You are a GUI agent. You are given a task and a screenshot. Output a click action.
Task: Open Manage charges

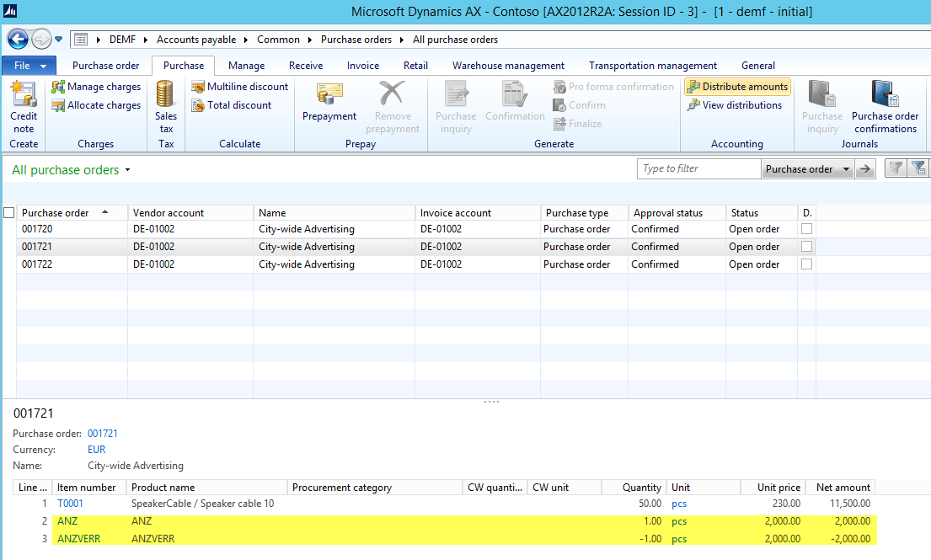96,87
